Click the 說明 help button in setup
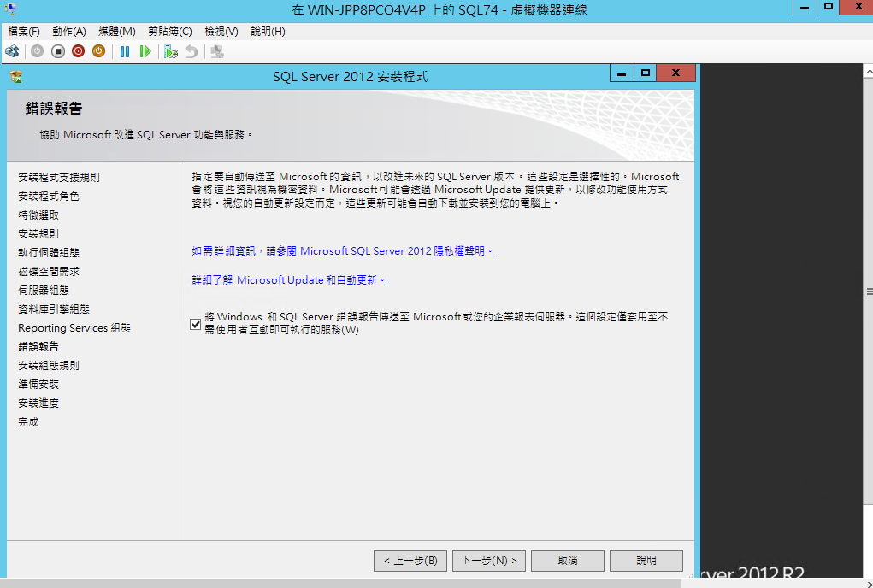 (646, 561)
